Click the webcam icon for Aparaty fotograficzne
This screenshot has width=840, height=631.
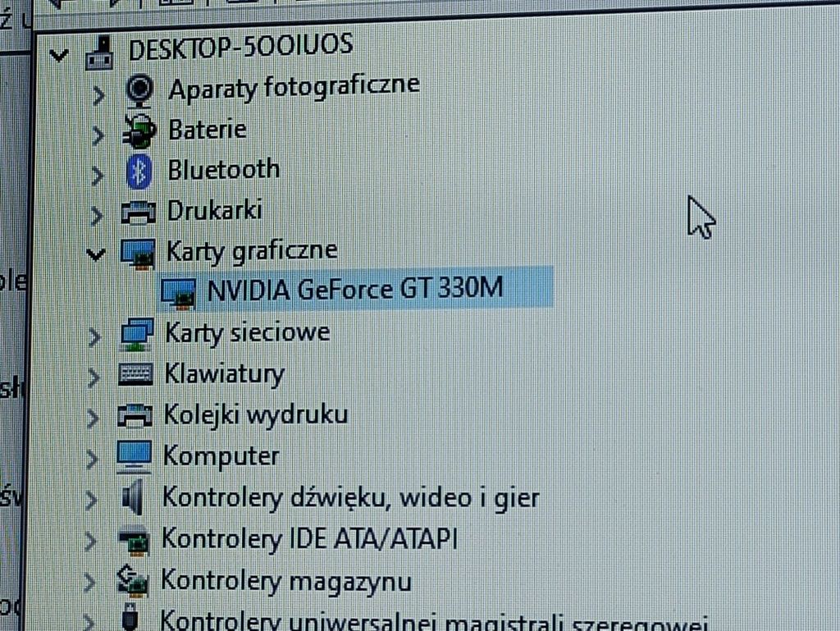139,91
